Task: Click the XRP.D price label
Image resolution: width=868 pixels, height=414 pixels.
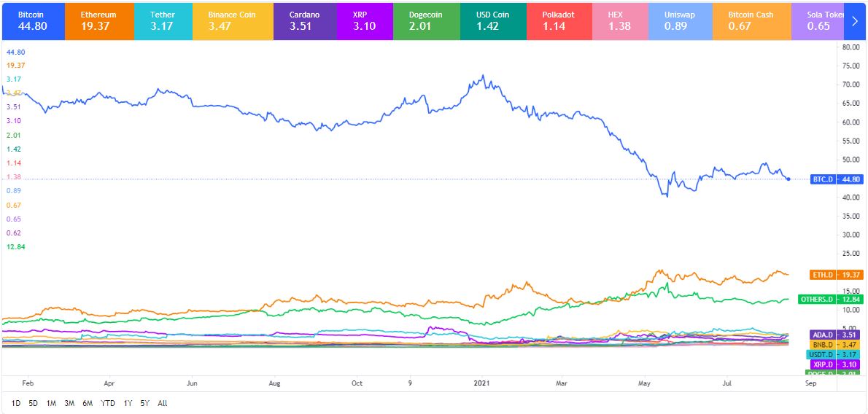Action: 836,364
